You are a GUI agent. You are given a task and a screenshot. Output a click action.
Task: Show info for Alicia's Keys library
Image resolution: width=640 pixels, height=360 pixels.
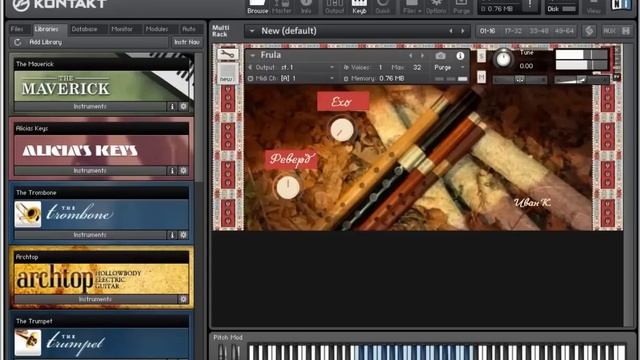coord(172,171)
